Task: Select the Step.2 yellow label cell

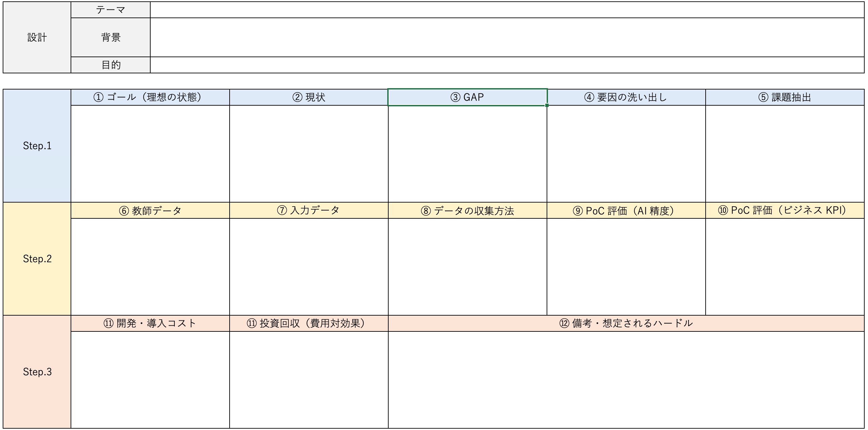Action: point(37,259)
